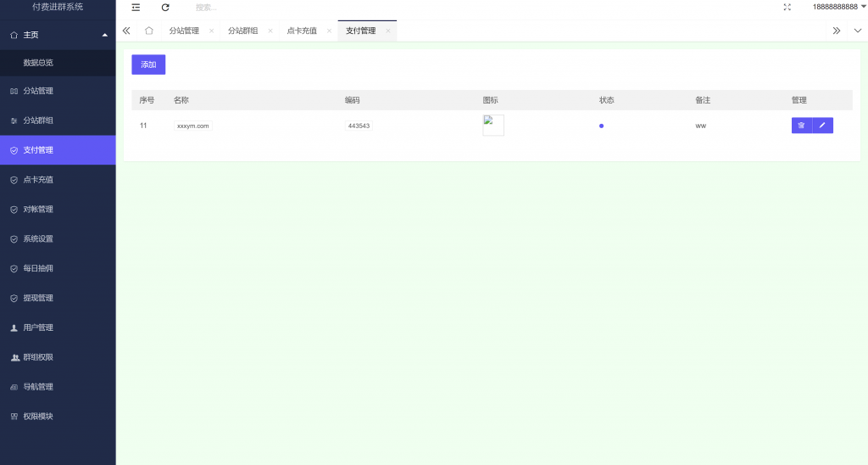Open 导航管理 in the sidebar

[58, 387]
